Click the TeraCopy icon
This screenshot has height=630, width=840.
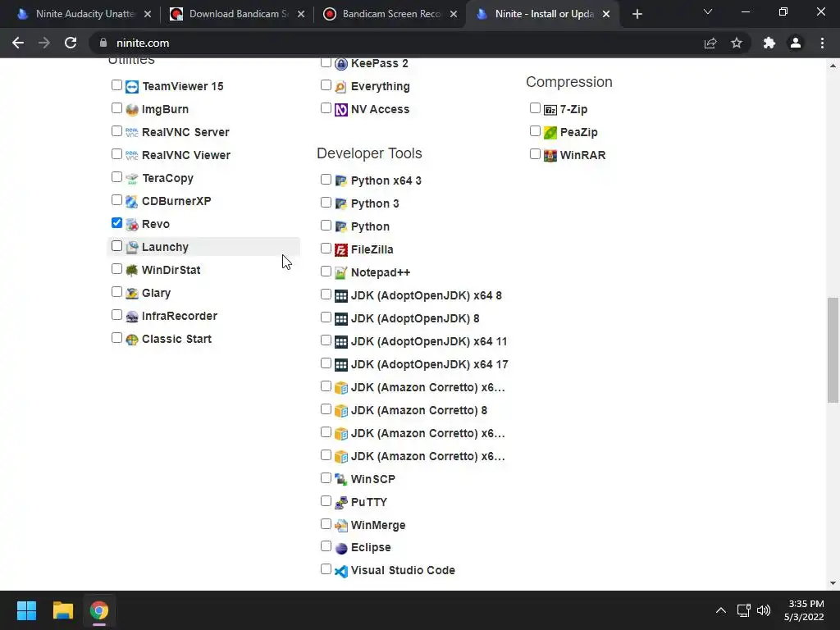coord(132,178)
